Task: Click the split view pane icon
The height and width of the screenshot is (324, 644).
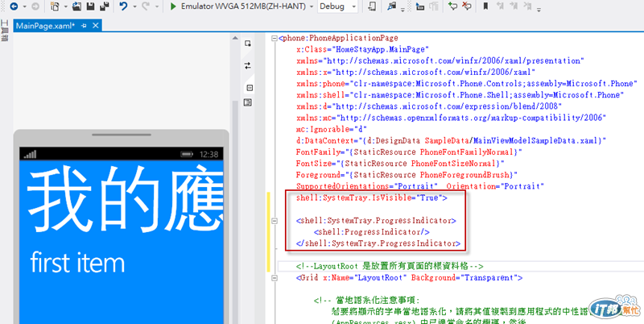Action: pos(248,88)
